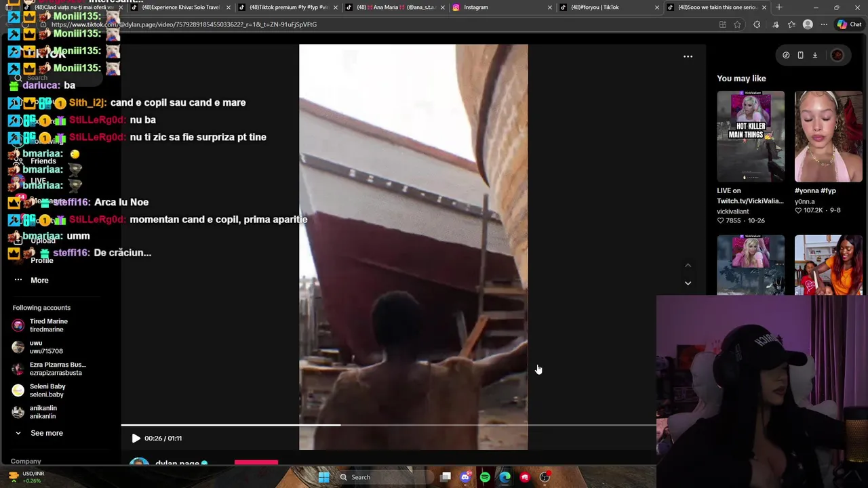Click the heart icon next to 107.2K

pos(798,211)
